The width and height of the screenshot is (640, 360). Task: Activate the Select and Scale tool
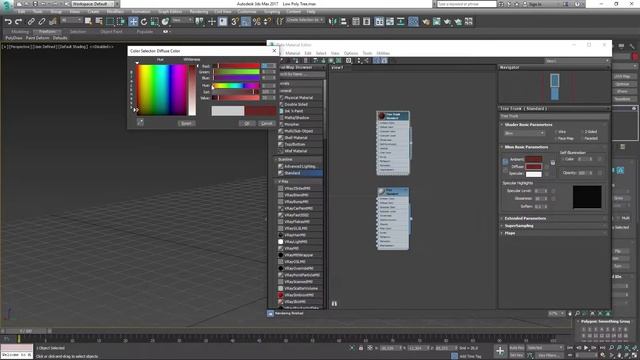[x=154, y=22]
